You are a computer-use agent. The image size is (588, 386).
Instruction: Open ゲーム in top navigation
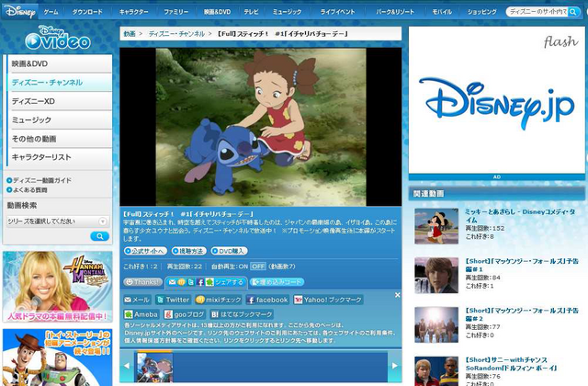[x=51, y=12]
